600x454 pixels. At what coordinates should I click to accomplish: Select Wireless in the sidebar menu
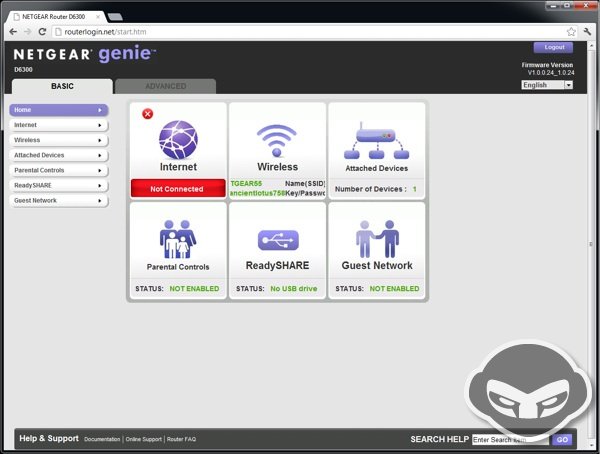tap(59, 140)
